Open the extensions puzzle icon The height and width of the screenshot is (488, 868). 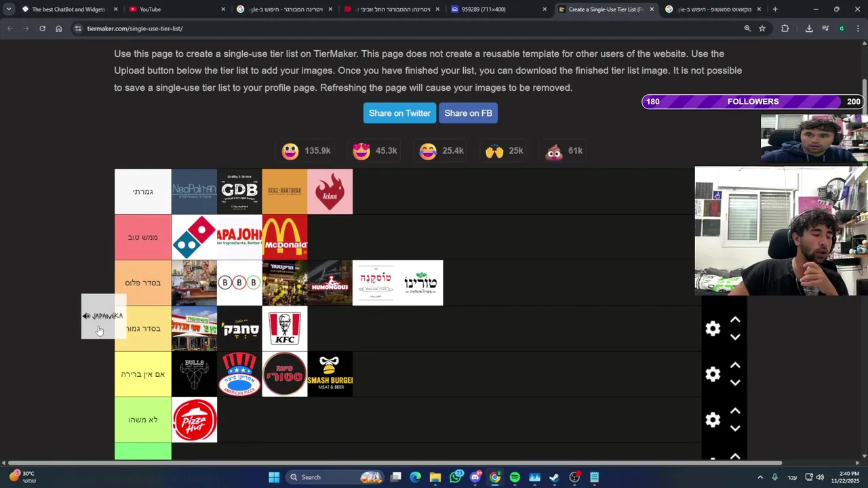click(785, 28)
